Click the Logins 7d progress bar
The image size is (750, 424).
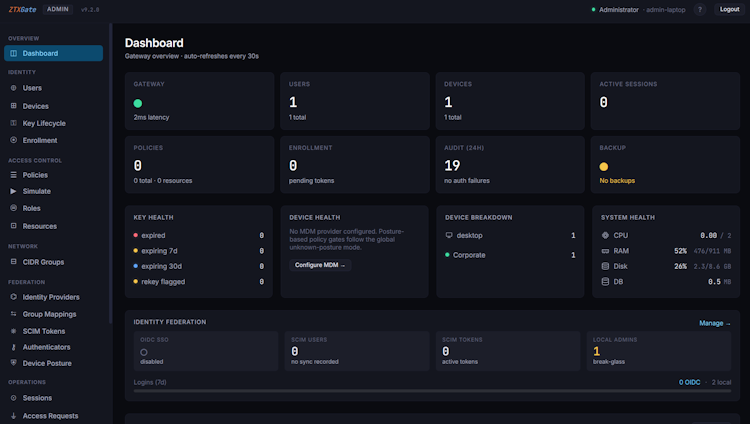point(432,391)
